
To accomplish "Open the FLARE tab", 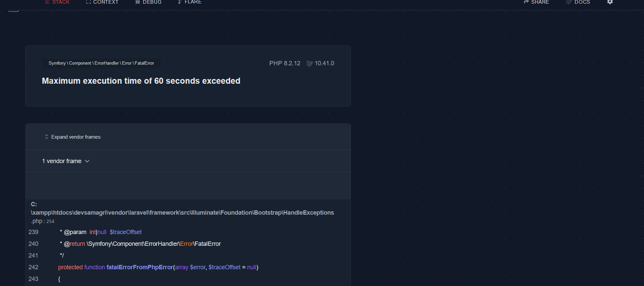I will (x=190, y=2).
